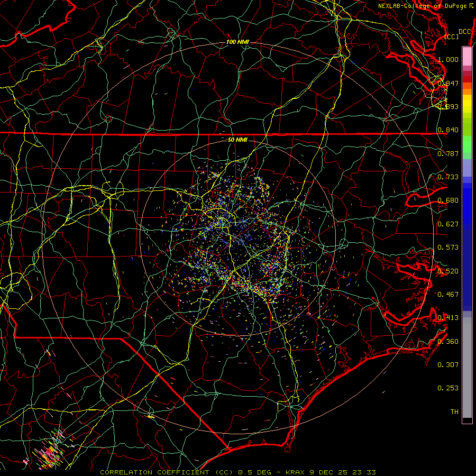Click the Correlation Coefficient caption at the bottom
This screenshot has height=476, width=476.
coord(239,472)
